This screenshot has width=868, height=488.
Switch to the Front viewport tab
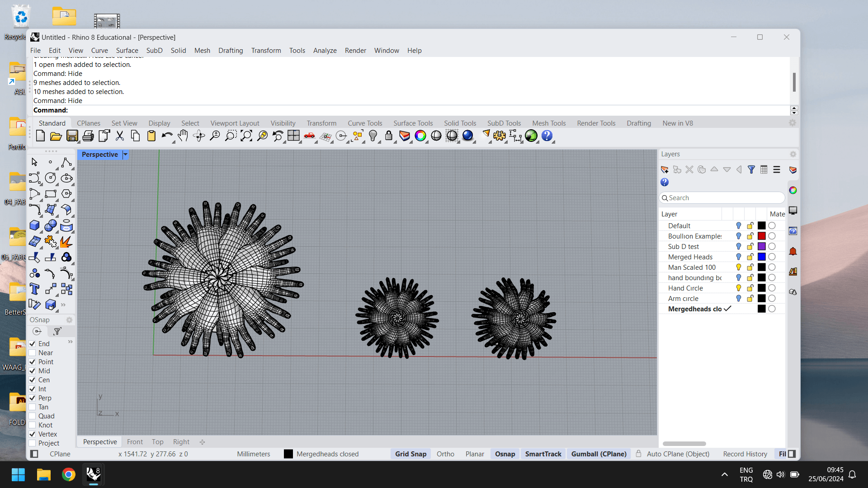tap(135, 442)
